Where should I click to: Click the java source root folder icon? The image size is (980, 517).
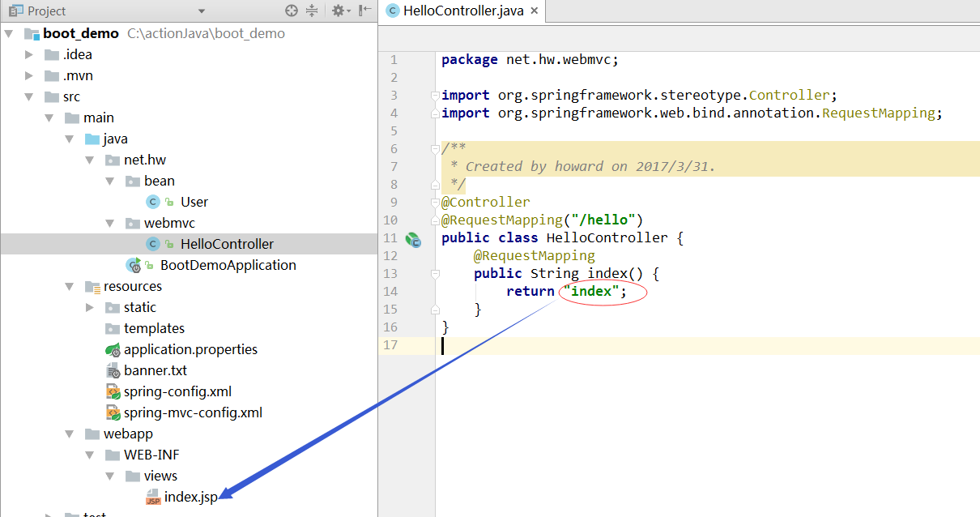(x=92, y=139)
